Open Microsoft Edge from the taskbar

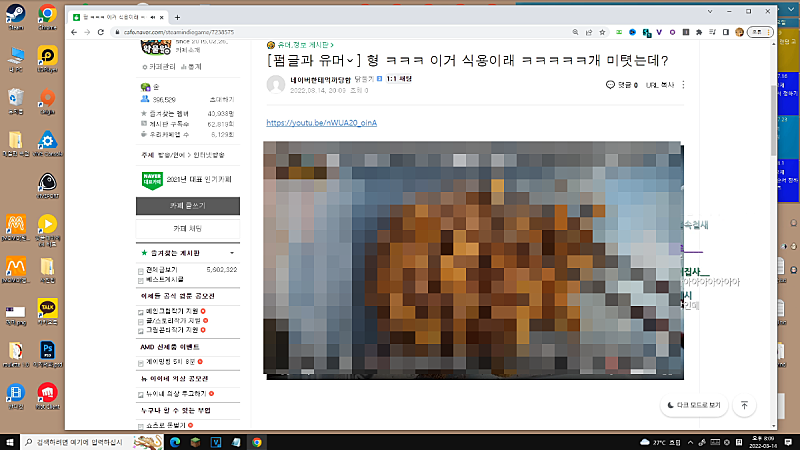tap(175, 442)
